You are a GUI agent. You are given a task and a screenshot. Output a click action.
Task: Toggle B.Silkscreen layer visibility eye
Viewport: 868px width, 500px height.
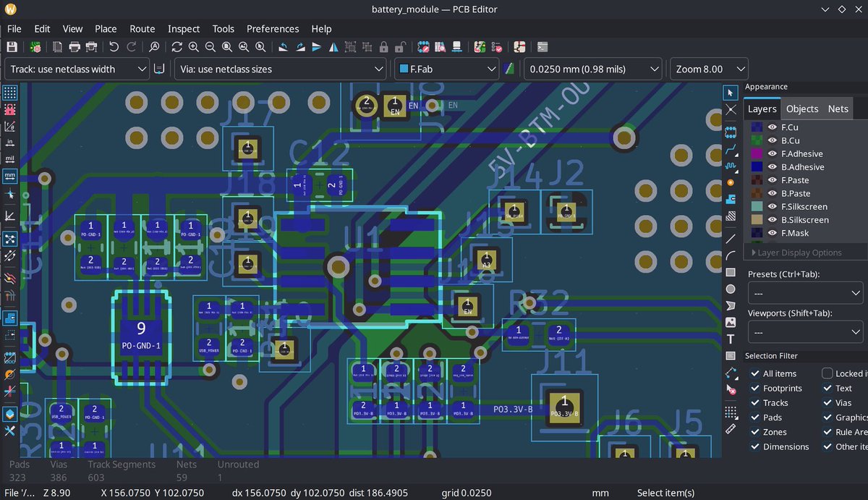[x=772, y=220]
